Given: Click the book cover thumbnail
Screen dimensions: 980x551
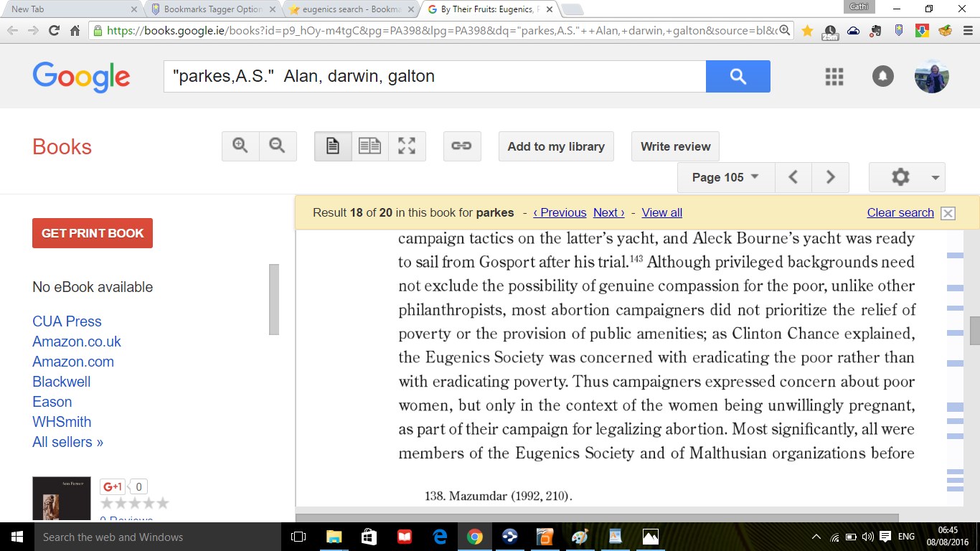Looking at the screenshot, I should coord(62,499).
